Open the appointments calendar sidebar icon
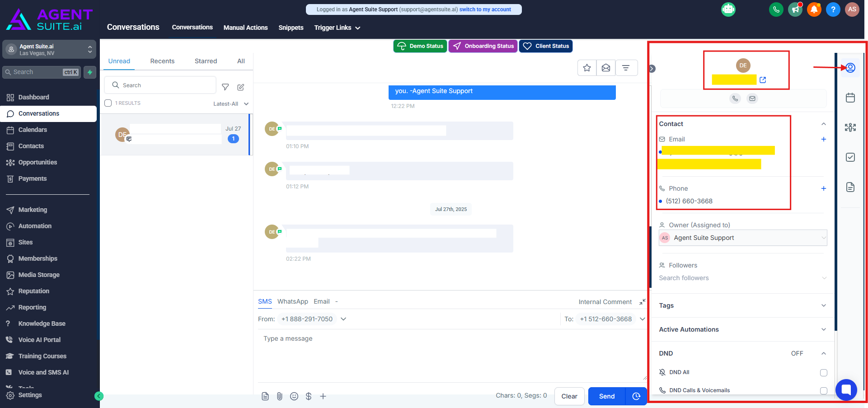Viewport: 868px width, 408px height. (x=850, y=98)
